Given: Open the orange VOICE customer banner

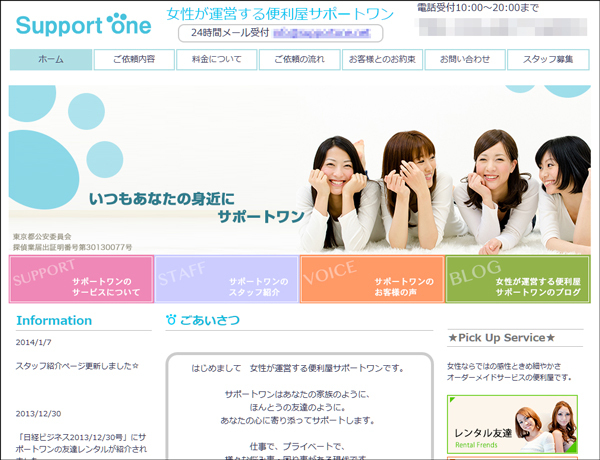Looking at the screenshot, I should coord(372,279).
